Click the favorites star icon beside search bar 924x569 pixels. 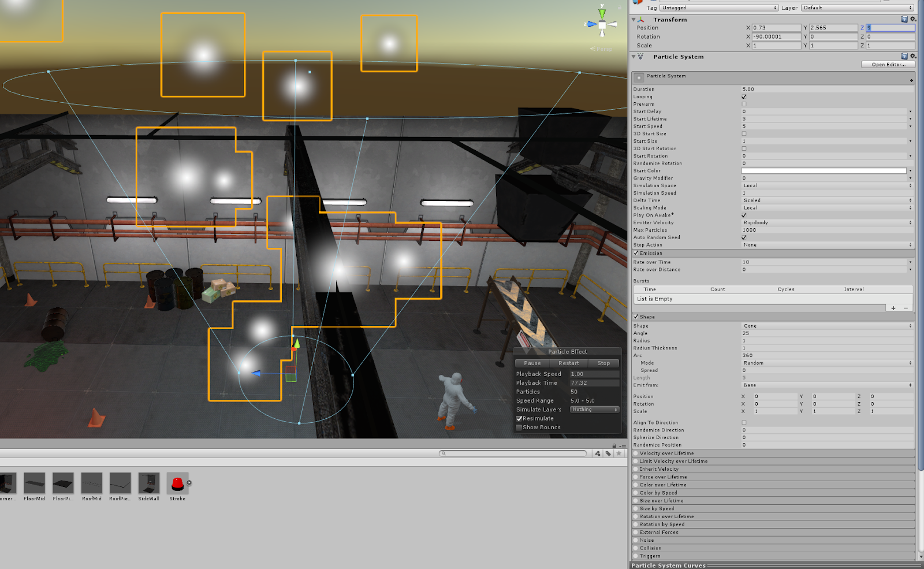[x=619, y=453]
